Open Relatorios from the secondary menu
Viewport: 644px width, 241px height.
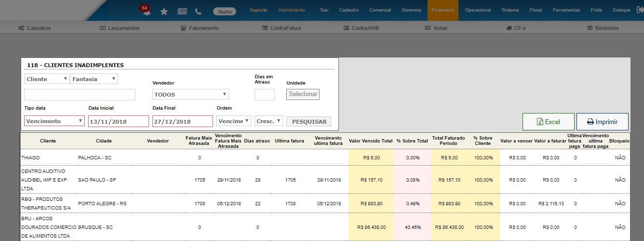[603, 28]
